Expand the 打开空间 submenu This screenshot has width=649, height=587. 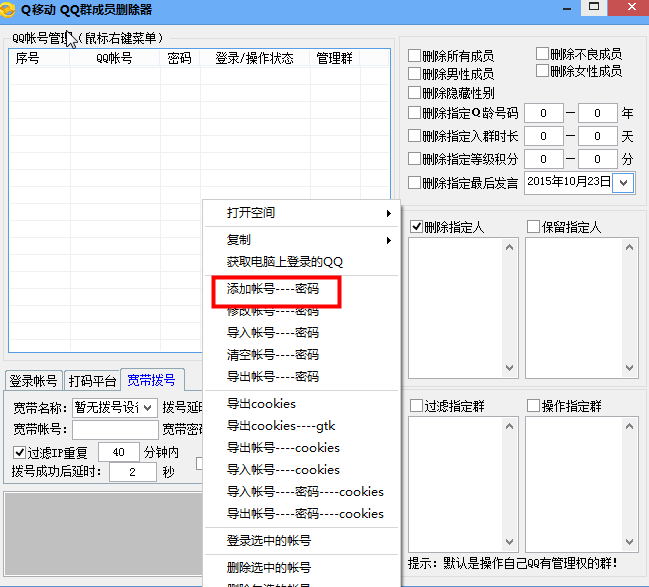click(301, 213)
